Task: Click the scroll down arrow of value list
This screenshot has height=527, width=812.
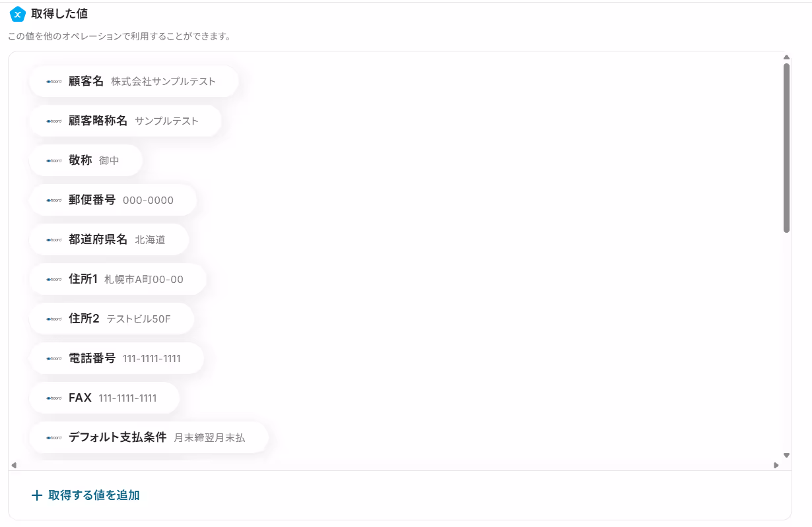Action: [x=786, y=455]
